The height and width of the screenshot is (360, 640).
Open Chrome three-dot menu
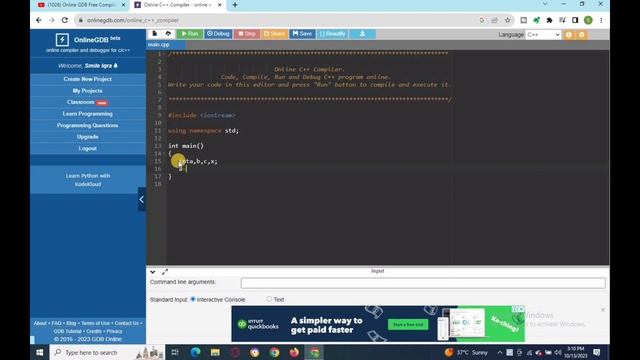pyautogui.click(x=601, y=20)
